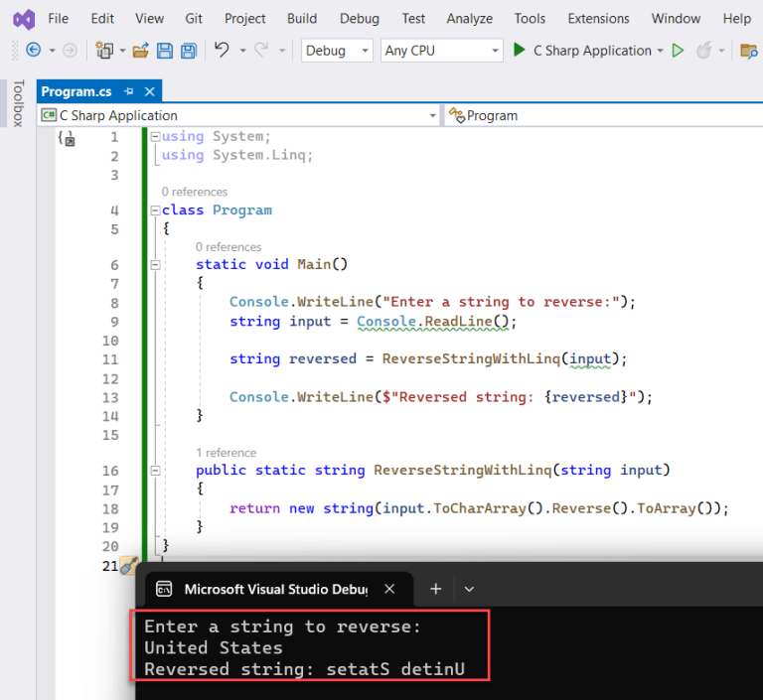This screenshot has width=763, height=700.
Task: Navigate backward with the back arrow
Action: [x=33, y=50]
